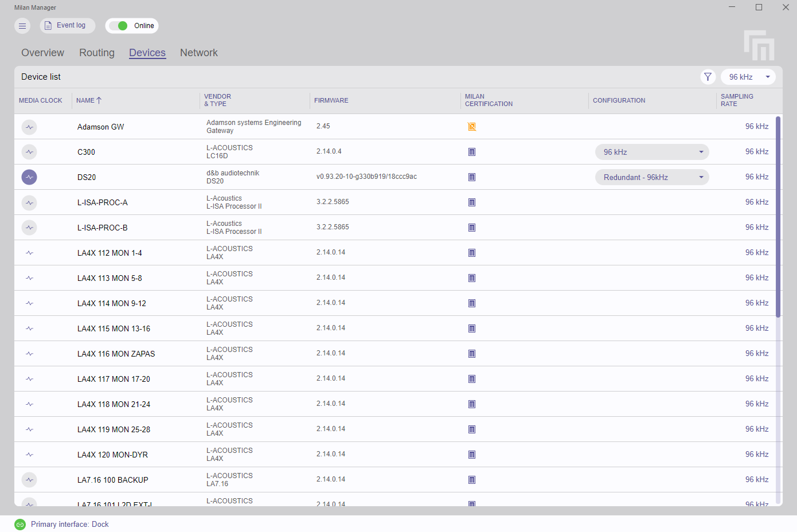
Task: Open the hamburger menu
Action: click(x=22, y=26)
